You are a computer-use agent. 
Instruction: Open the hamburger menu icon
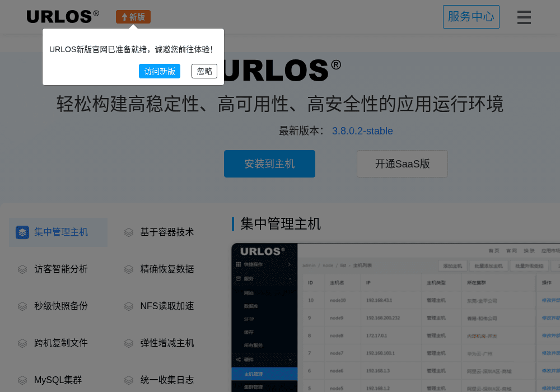(x=524, y=17)
